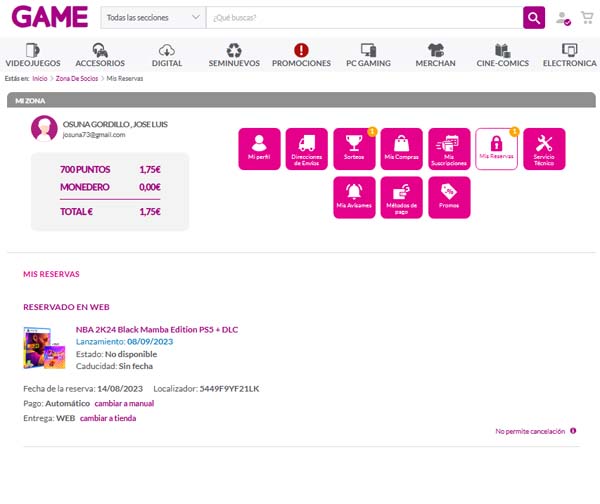Click Estado: No disponible text
The height and width of the screenshot is (504, 600).
(x=116, y=354)
